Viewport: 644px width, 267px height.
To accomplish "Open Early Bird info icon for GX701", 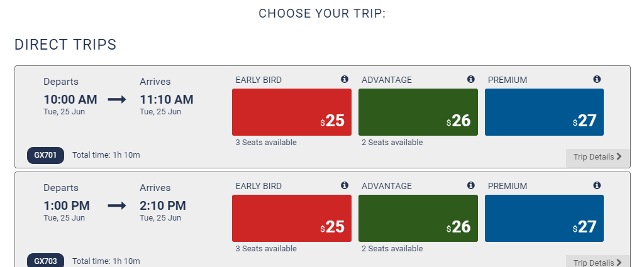I will tap(345, 79).
